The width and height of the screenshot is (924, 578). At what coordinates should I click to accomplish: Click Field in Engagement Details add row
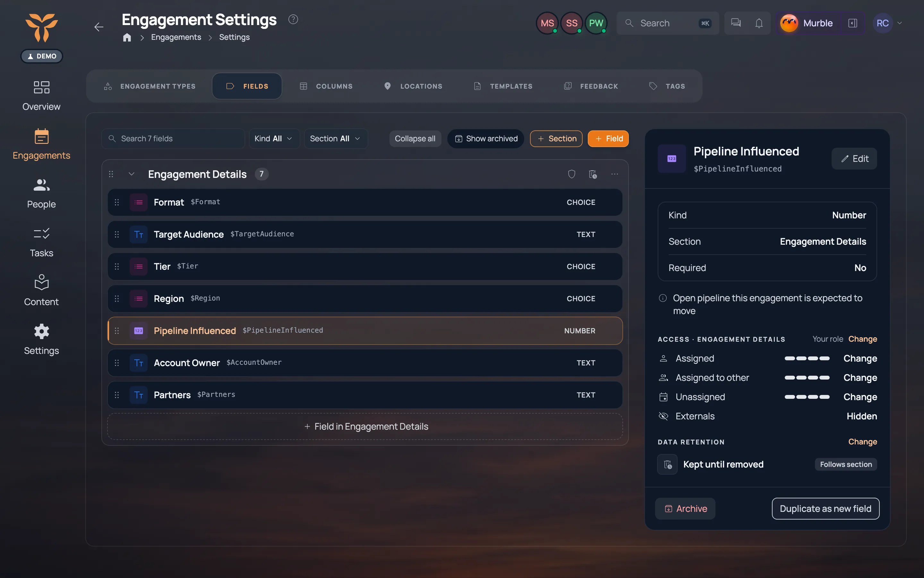(x=365, y=426)
